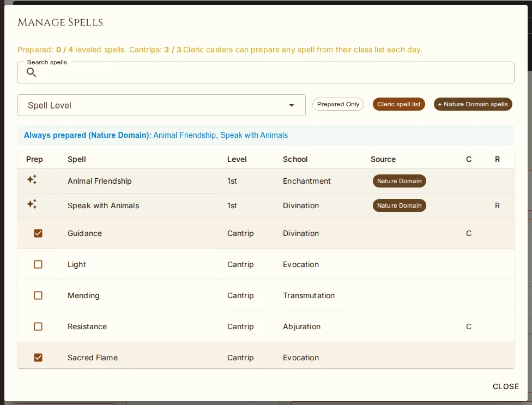Click the Nature Domain badge for Animal Friendship
The image size is (532, 405).
coord(400,181)
